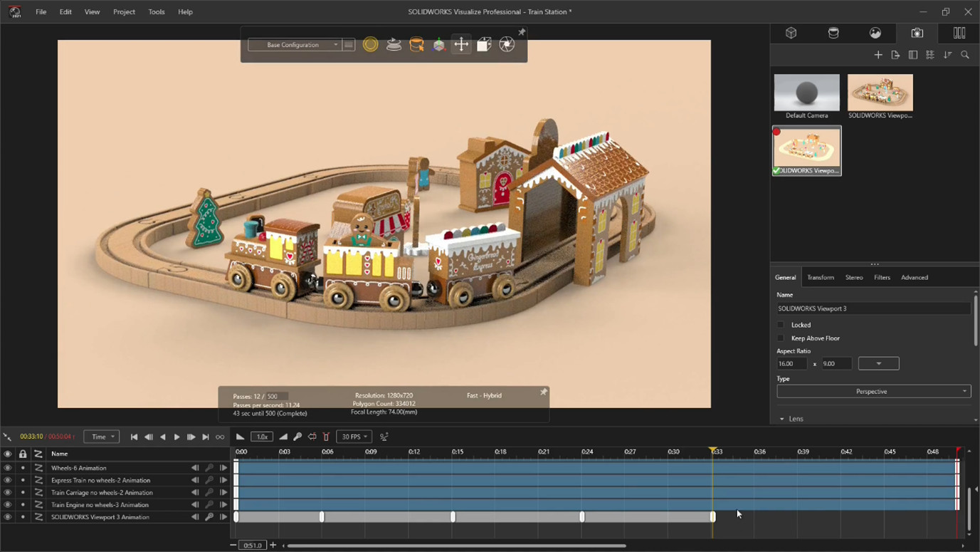
Task: Click the camera aperture render icon
Action: pos(507,44)
